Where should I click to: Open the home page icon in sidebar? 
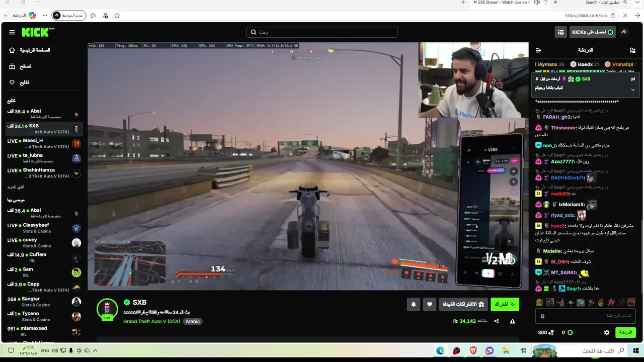[x=12, y=50]
